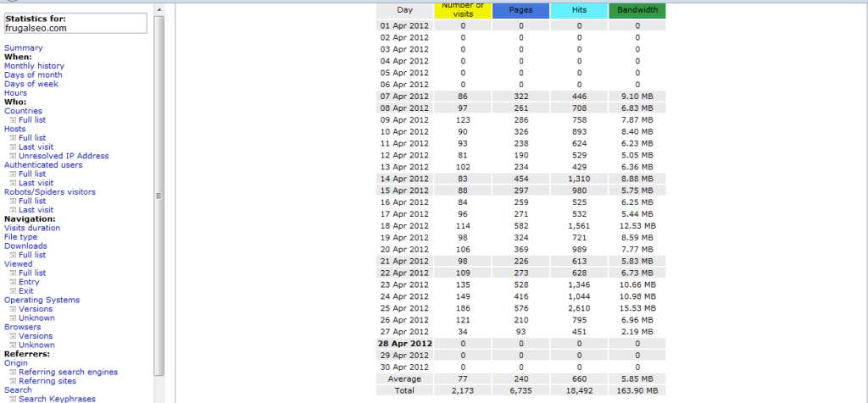Open Referring sites link
This screenshot has height=403, width=868.
coord(47,381)
